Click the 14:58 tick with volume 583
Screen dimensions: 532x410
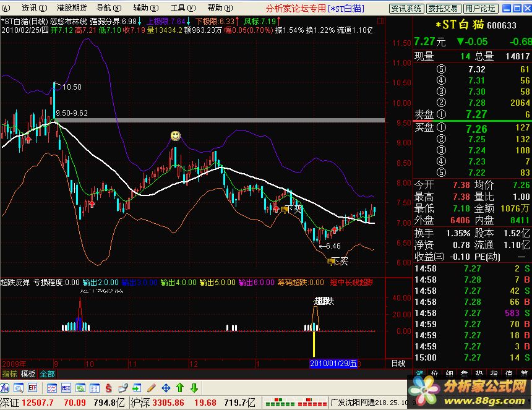(472, 313)
